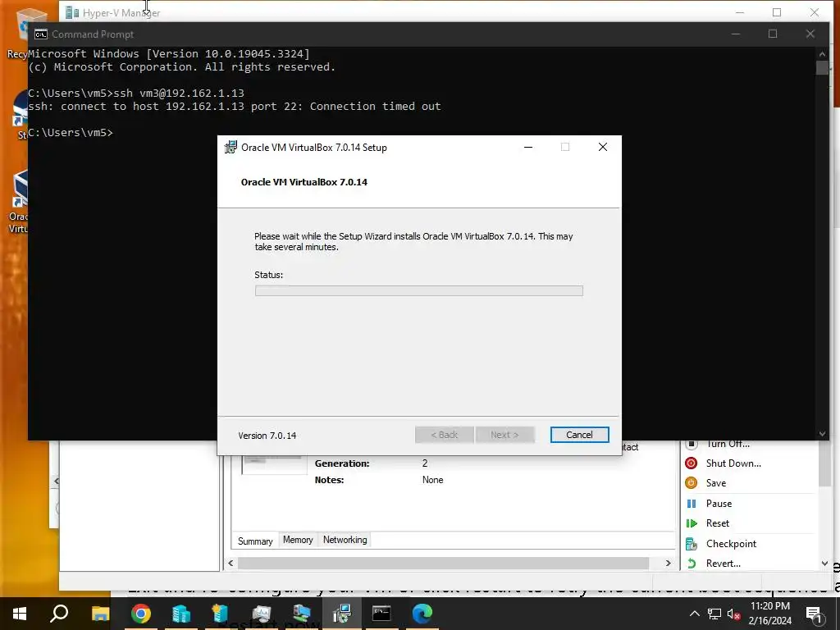
Task: Close the VirtualBox Setup dialog
Action: [603, 147]
